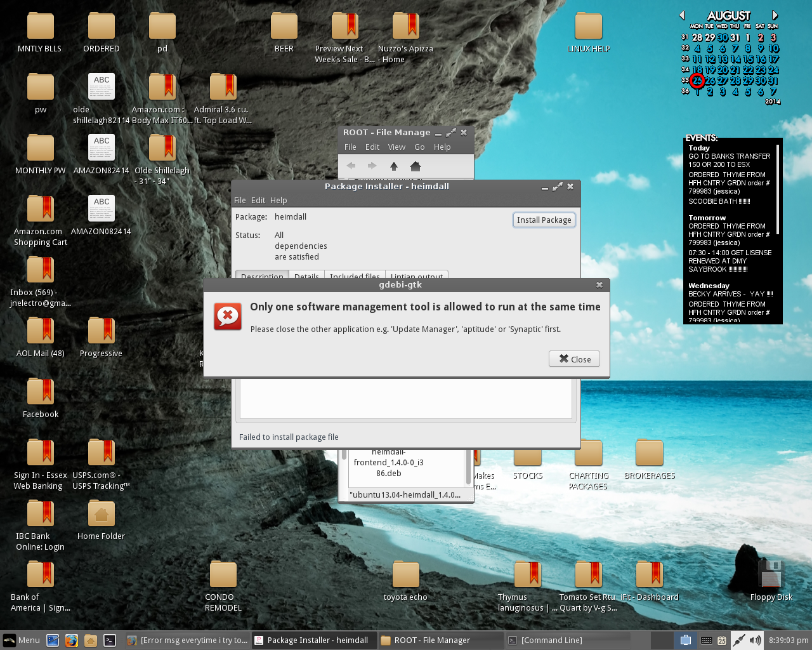Open CHARTING PACKAGES desktop folder
This screenshot has height=650, width=812.
pos(589,464)
